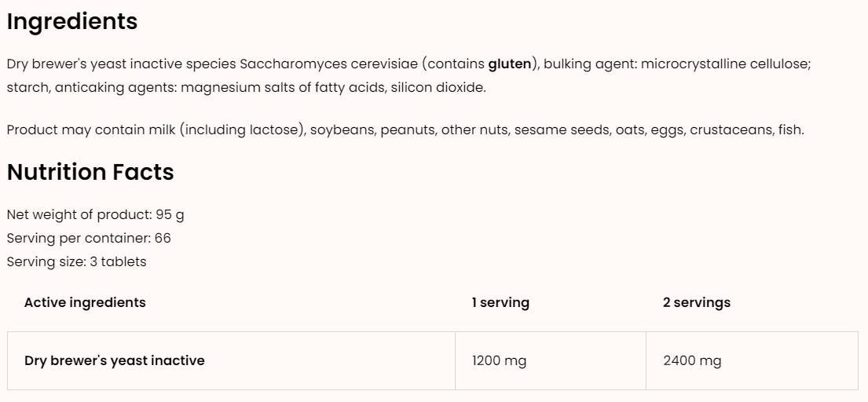The image size is (868, 402).
Task: Click the 1200 mg table cell
Action: pos(499,360)
